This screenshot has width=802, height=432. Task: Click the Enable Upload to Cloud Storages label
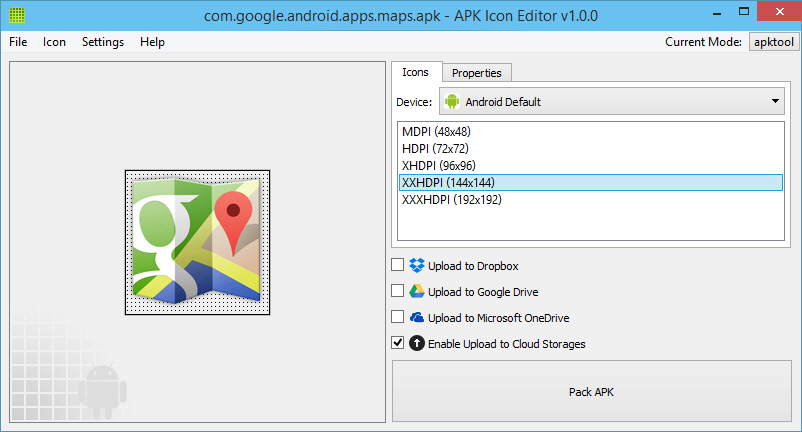[x=507, y=344]
